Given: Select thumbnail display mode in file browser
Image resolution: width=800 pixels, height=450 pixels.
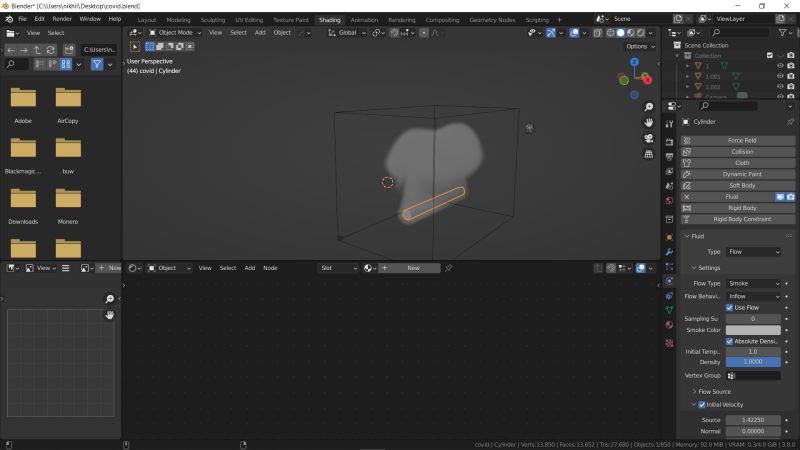Looking at the screenshot, I should coord(66,64).
